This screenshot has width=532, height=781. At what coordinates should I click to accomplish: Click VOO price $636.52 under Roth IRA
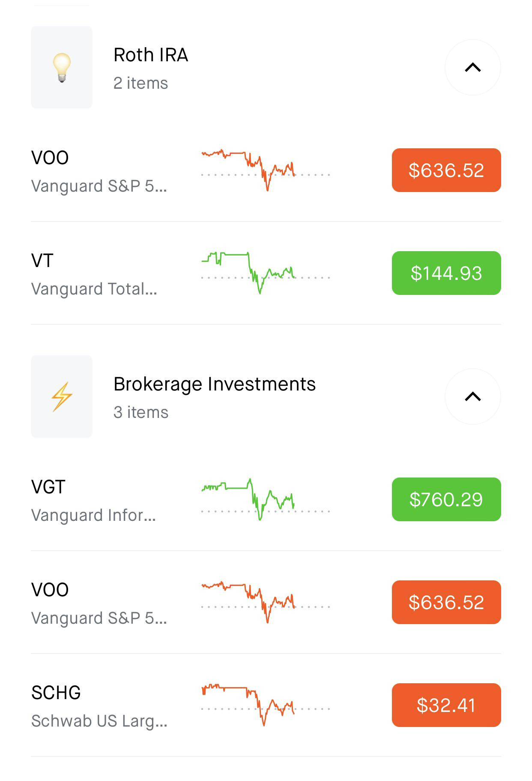point(446,170)
